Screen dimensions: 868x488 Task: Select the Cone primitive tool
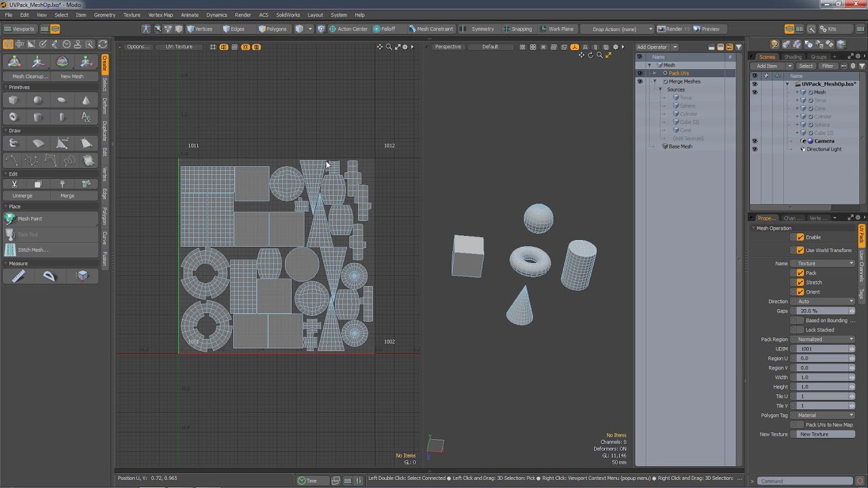(x=86, y=100)
